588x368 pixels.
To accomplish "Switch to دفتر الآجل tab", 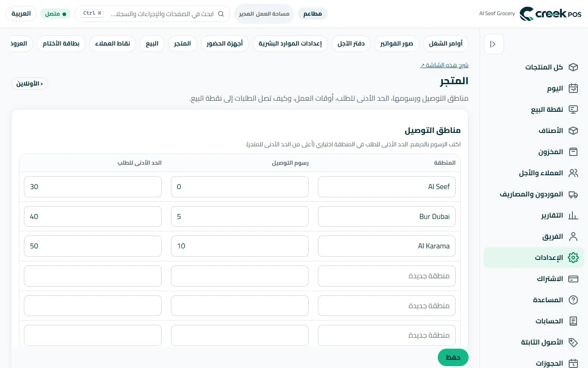I will coord(351,44).
